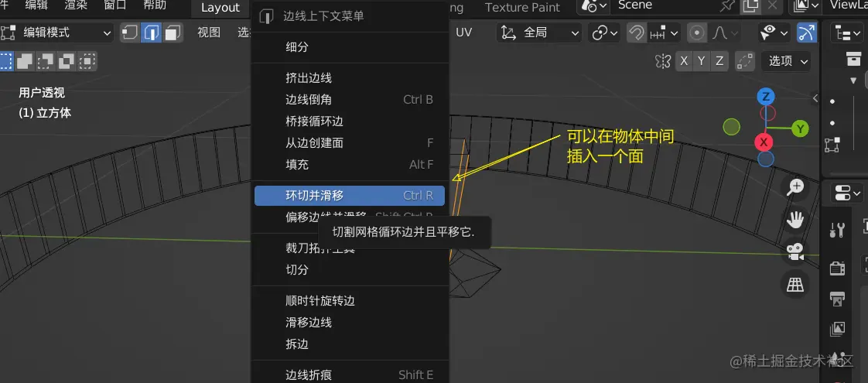Click the blue Z axis gizmo ball
The height and width of the screenshot is (383, 868).
[x=766, y=97]
